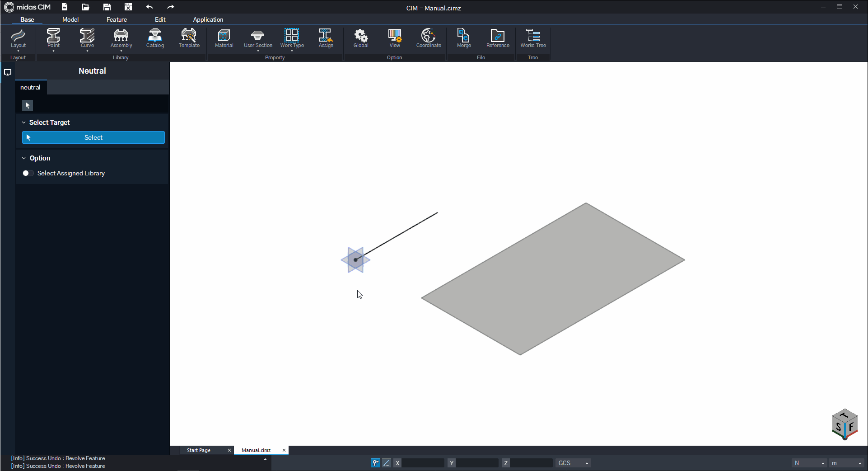The width and height of the screenshot is (868, 471).
Task: Click the undo arrow icon
Action: 149,7
